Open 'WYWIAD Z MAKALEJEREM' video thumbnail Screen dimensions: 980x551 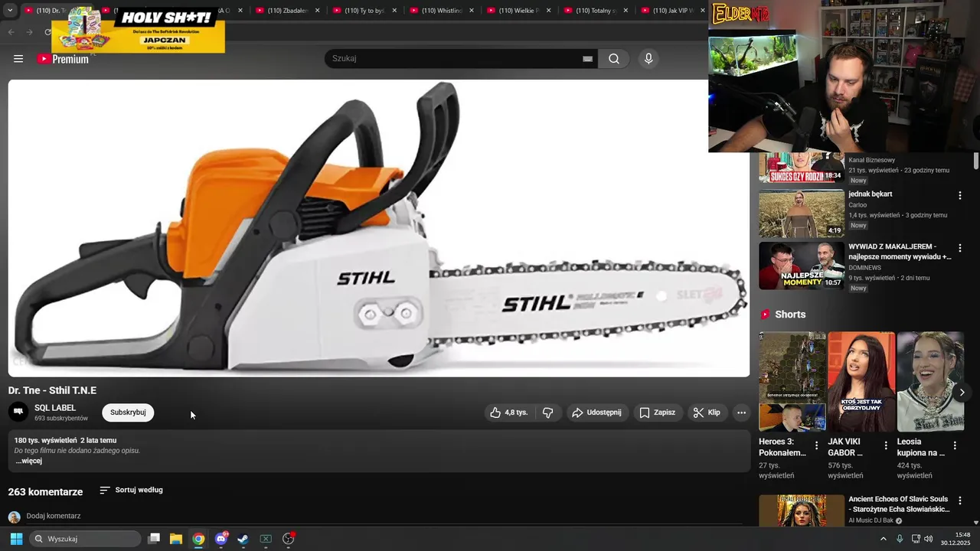pos(802,266)
